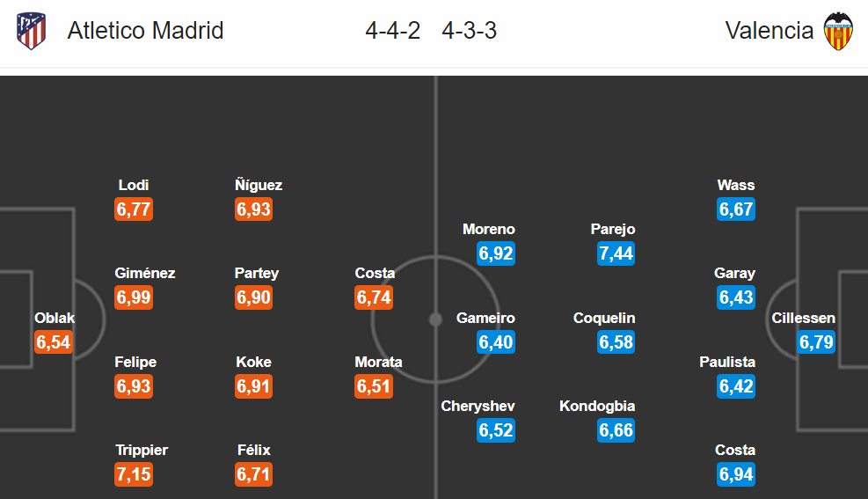
Task: Select player Giménez in defense
Action: pos(145,273)
